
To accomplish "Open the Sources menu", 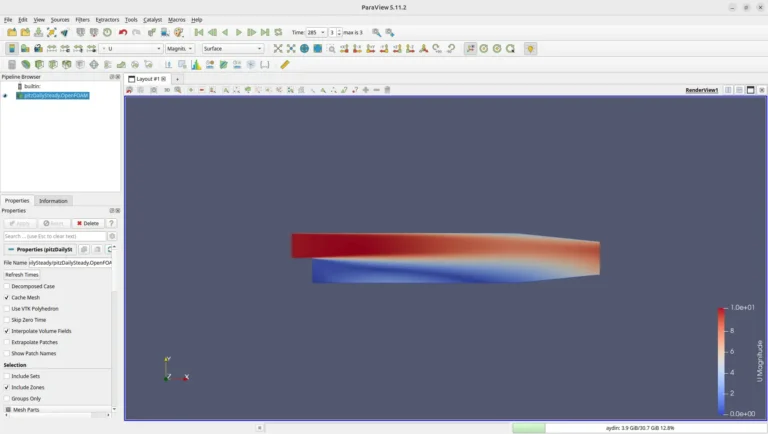I will 60,20.
